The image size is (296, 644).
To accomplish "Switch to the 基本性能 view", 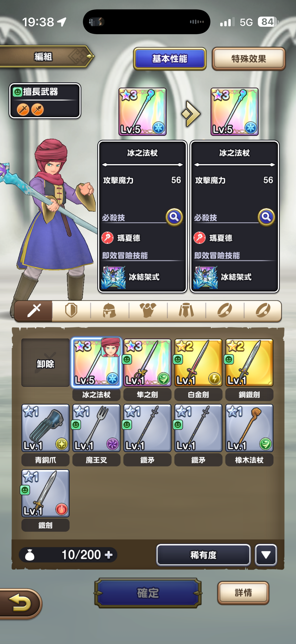I will (170, 59).
